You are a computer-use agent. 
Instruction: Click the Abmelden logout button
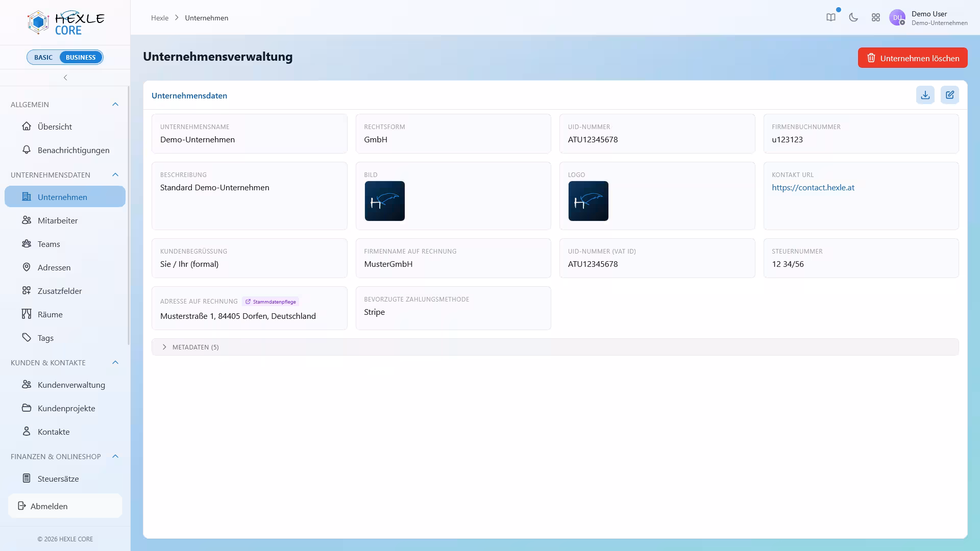point(65,506)
